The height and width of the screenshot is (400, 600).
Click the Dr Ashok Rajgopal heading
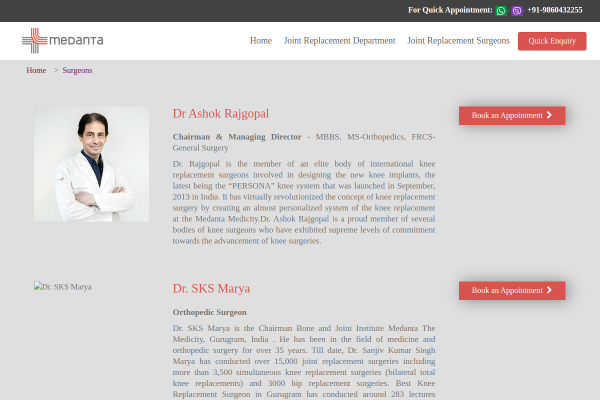221,114
